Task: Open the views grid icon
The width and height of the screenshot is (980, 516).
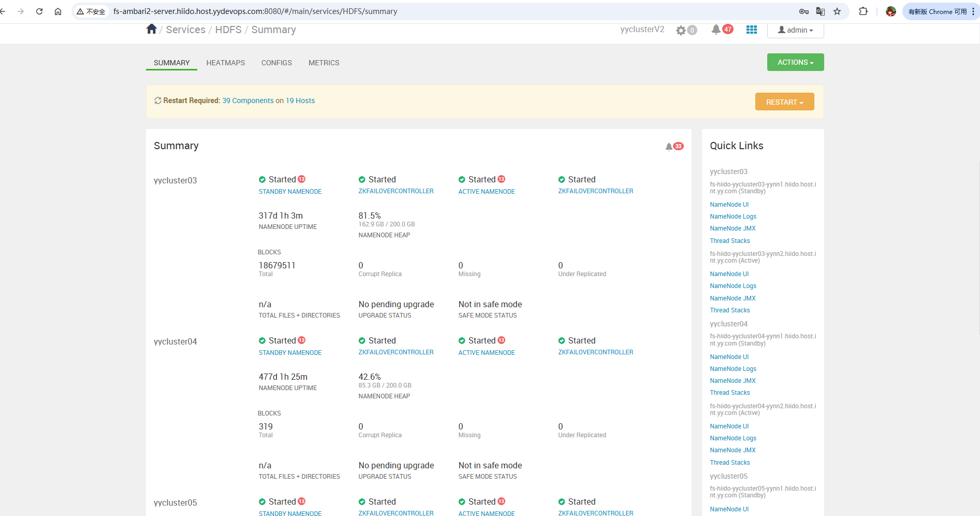Action: click(x=752, y=30)
